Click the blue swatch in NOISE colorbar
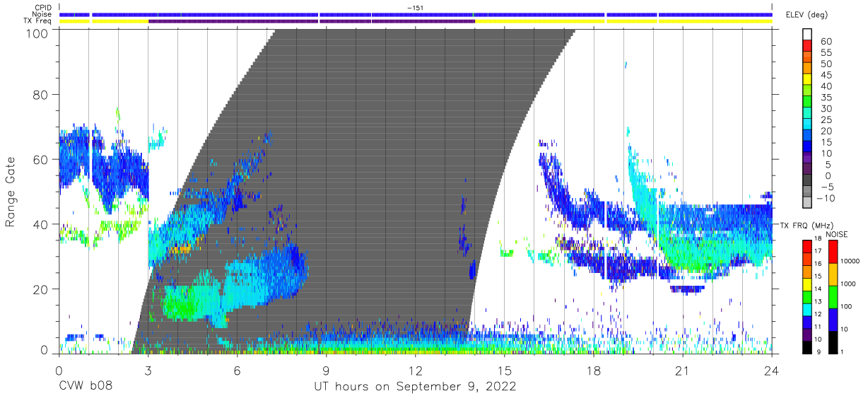 click(x=832, y=319)
